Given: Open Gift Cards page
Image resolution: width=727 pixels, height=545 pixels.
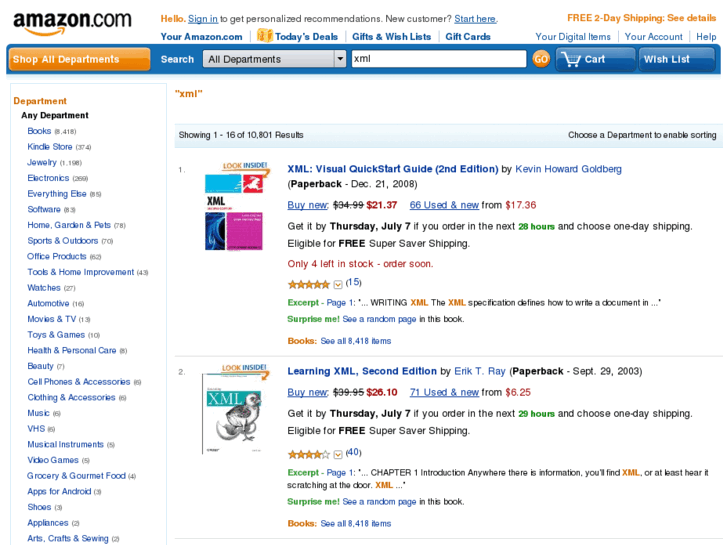Looking at the screenshot, I should (x=468, y=37).
